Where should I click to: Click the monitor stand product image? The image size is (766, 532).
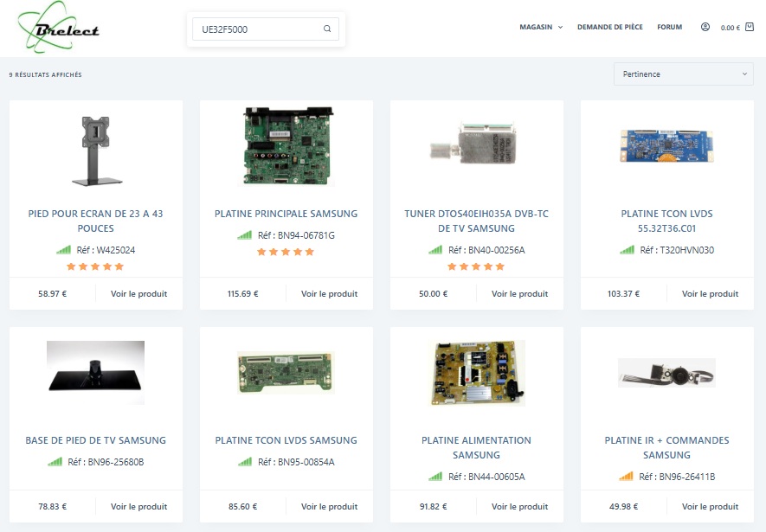point(96,151)
